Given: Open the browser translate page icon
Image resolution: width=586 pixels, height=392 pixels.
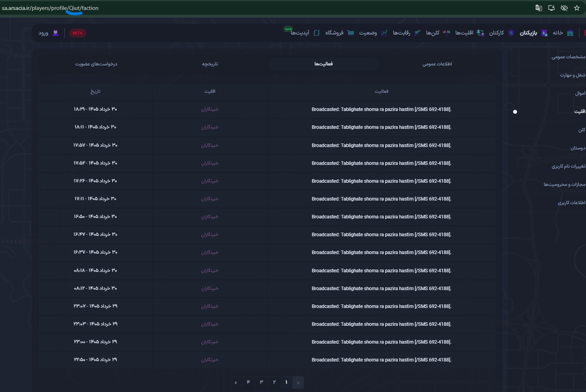Looking at the screenshot, I should click(x=539, y=8).
